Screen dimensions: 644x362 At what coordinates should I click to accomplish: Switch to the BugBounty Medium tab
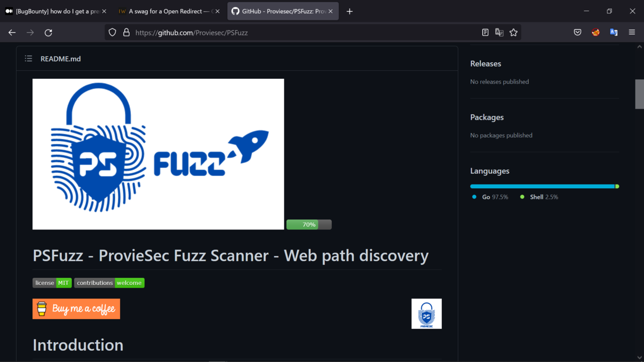(56, 11)
